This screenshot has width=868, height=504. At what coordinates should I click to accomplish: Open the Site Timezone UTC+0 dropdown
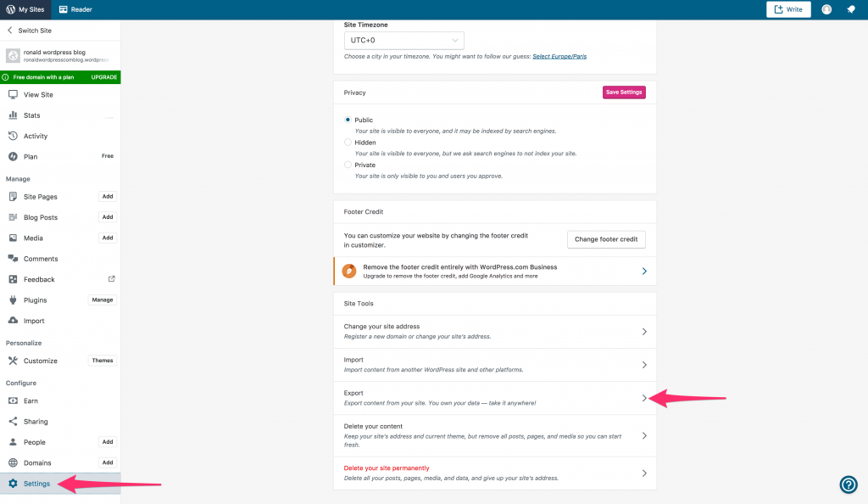pyautogui.click(x=403, y=40)
